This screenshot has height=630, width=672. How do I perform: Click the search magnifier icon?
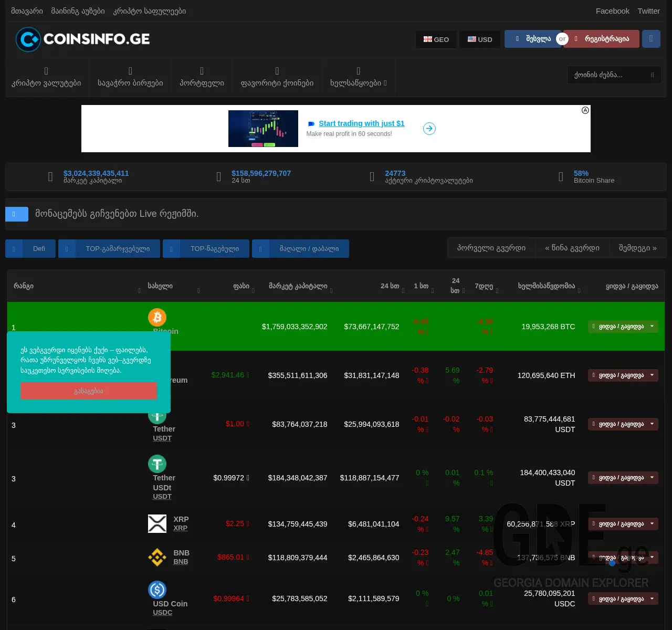click(653, 75)
